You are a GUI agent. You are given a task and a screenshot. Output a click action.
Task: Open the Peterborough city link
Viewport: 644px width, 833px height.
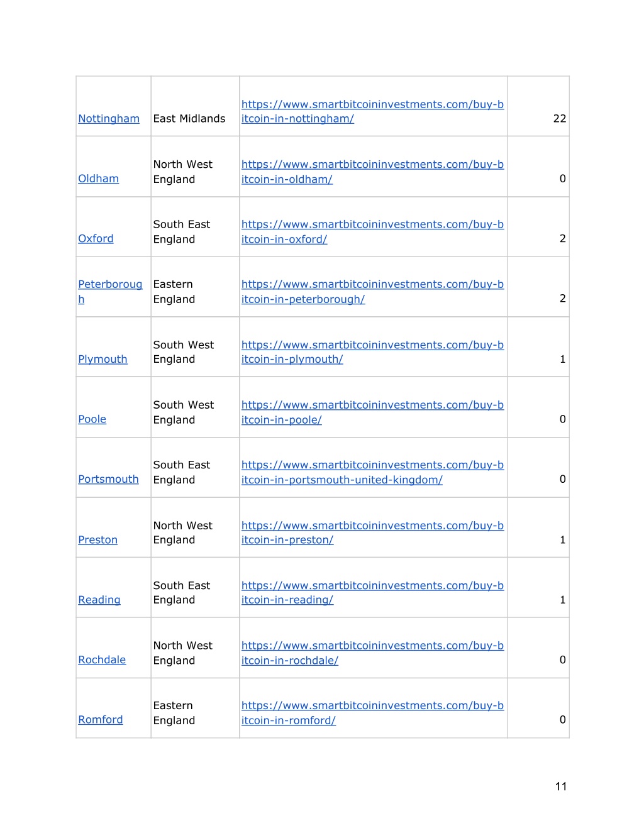110,292
